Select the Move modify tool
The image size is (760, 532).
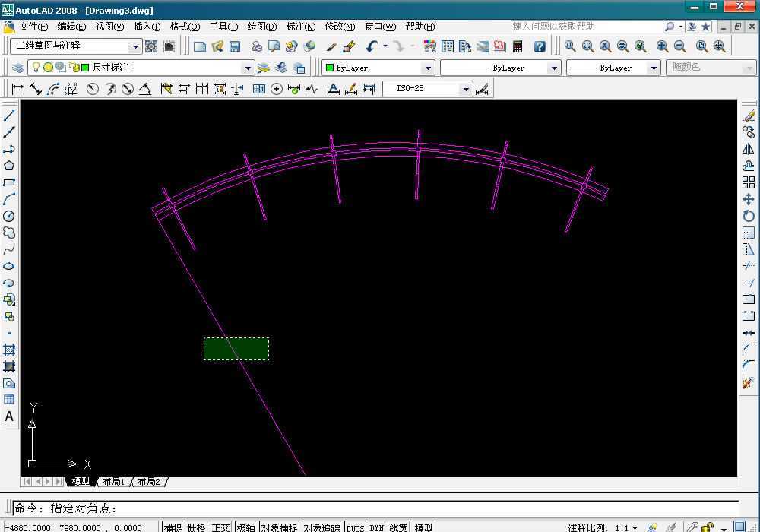tap(749, 200)
